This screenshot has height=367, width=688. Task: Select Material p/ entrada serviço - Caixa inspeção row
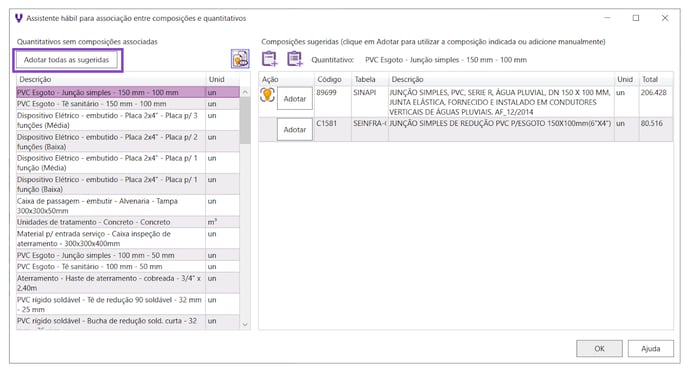tap(128, 238)
